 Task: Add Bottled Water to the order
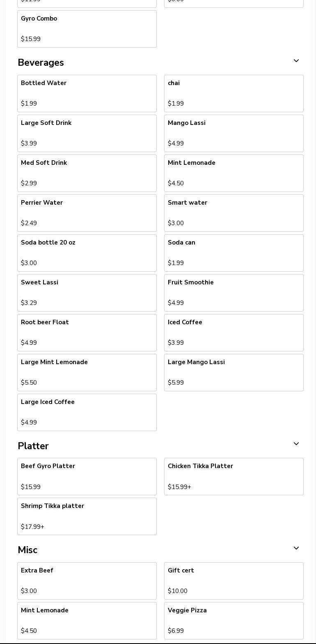coord(87,93)
